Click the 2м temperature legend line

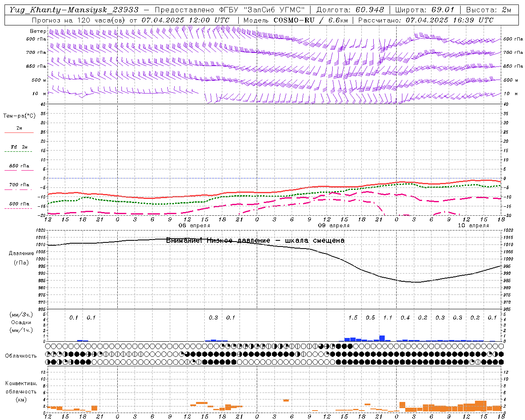19,132
